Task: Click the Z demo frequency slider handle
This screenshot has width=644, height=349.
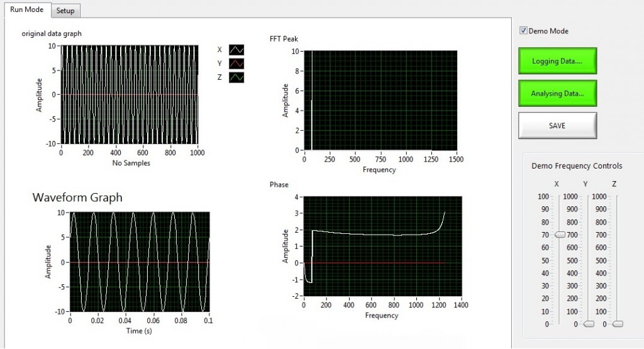Action: click(x=618, y=324)
